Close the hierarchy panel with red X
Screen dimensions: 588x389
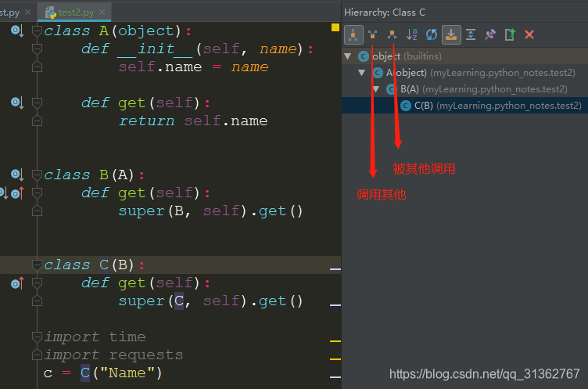pyautogui.click(x=529, y=34)
